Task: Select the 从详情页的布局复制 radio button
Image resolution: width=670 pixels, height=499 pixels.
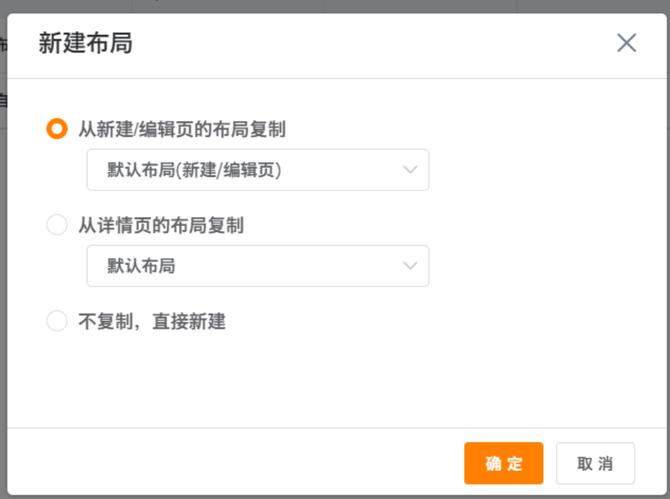Action: tap(57, 226)
